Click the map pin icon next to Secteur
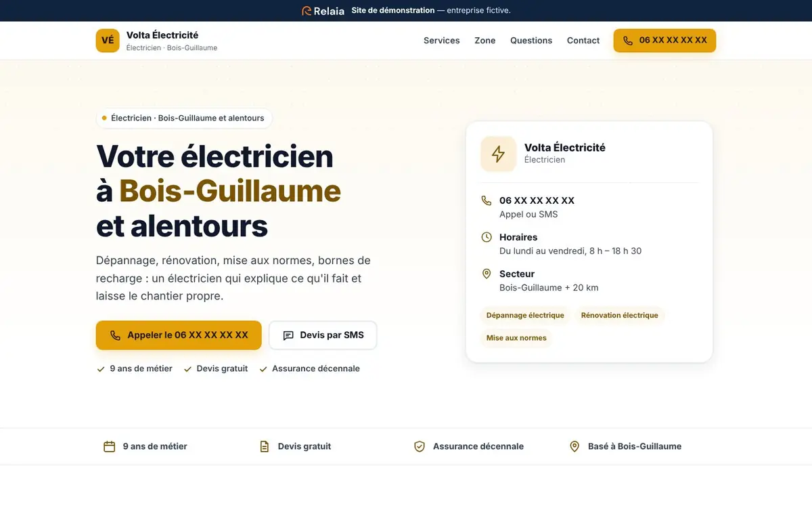The width and height of the screenshot is (812, 508). 487,274
